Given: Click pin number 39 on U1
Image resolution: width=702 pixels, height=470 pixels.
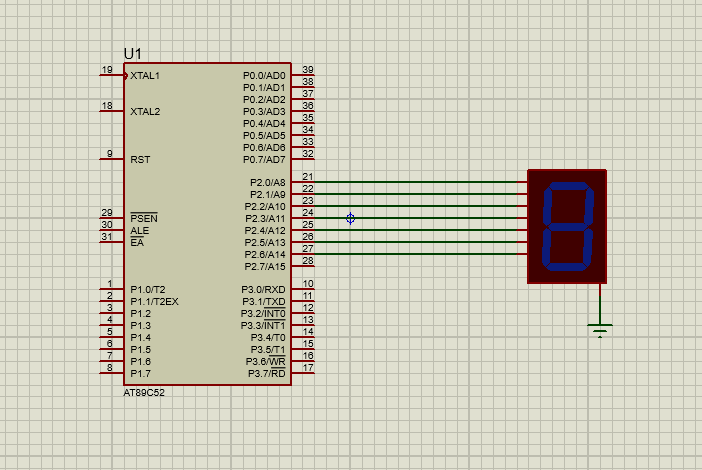Looking at the screenshot, I should pyautogui.click(x=308, y=69).
